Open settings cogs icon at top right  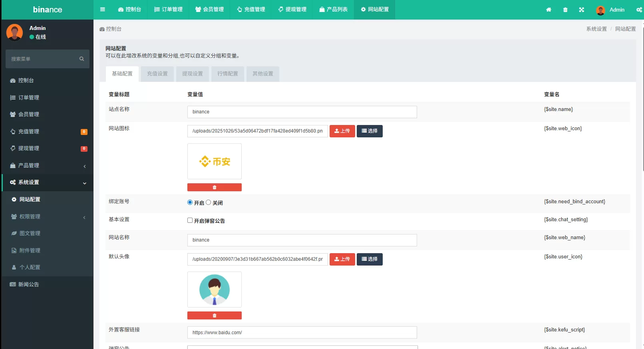[639, 10]
